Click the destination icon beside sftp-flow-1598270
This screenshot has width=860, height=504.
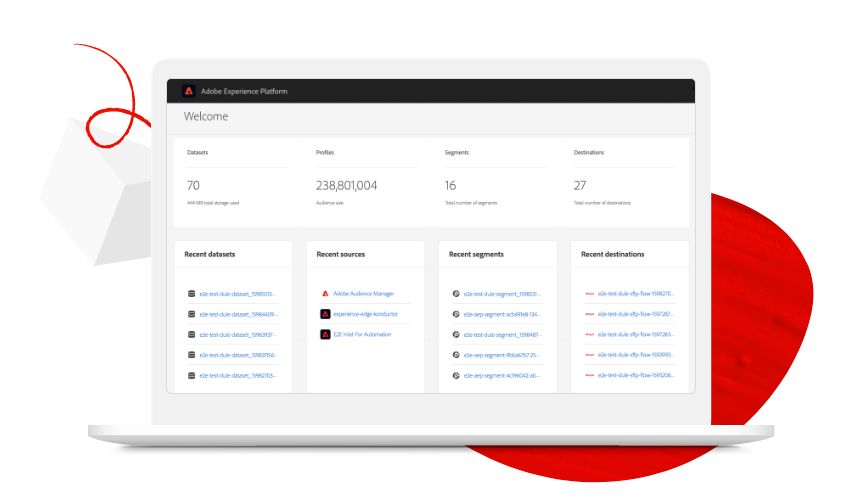[590, 294]
